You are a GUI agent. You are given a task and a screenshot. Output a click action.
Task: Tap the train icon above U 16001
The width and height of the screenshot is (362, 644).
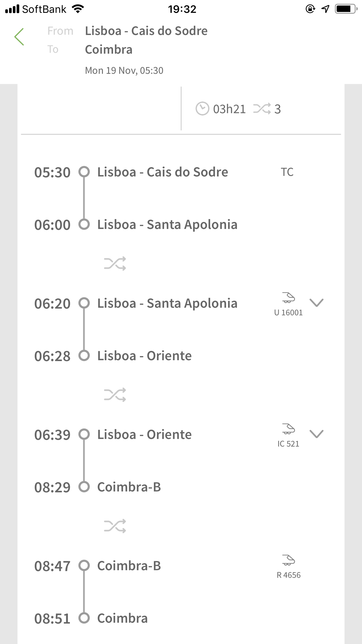(288, 297)
